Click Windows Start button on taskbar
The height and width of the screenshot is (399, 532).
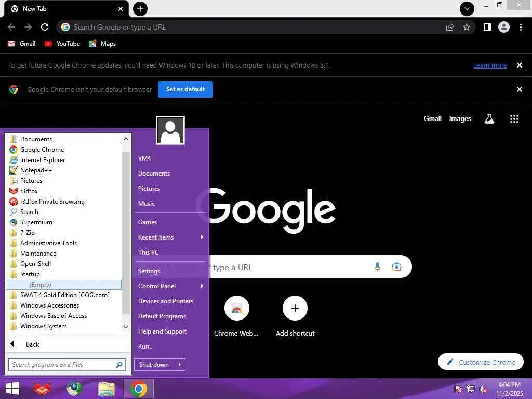click(12, 389)
